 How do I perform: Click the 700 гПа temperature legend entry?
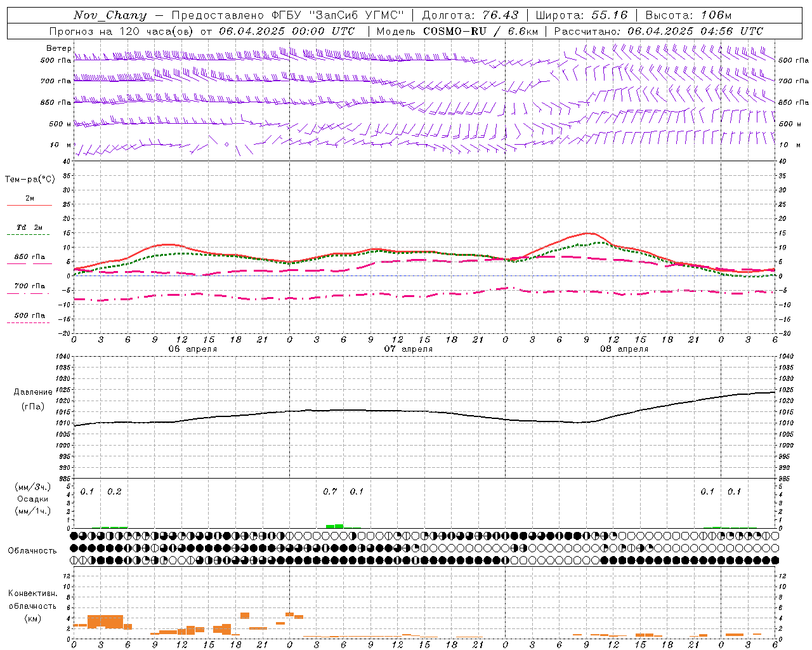pos(30,286)
